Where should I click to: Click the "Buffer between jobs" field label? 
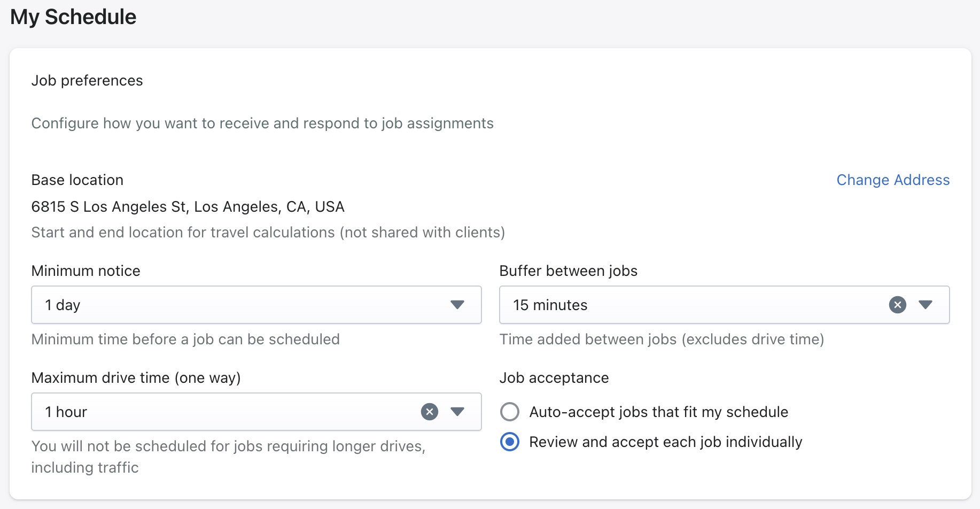click(568, 271)
